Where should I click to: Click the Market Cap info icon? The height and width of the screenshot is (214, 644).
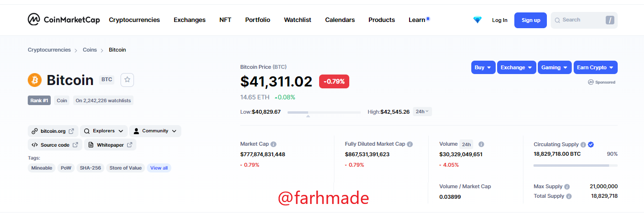(x=273, y=144)
